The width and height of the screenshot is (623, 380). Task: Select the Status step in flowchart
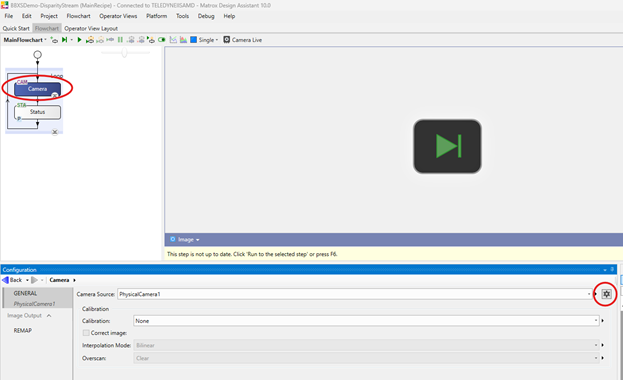[37, 112]
